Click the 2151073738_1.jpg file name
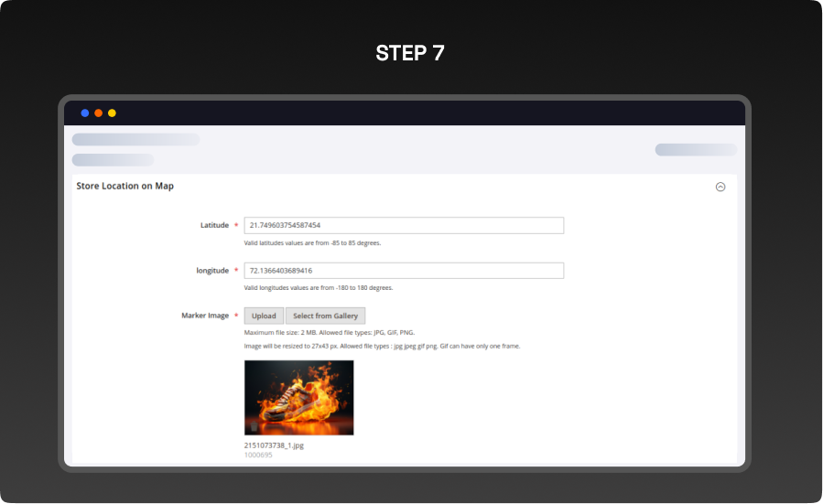 tap(274, 445)
